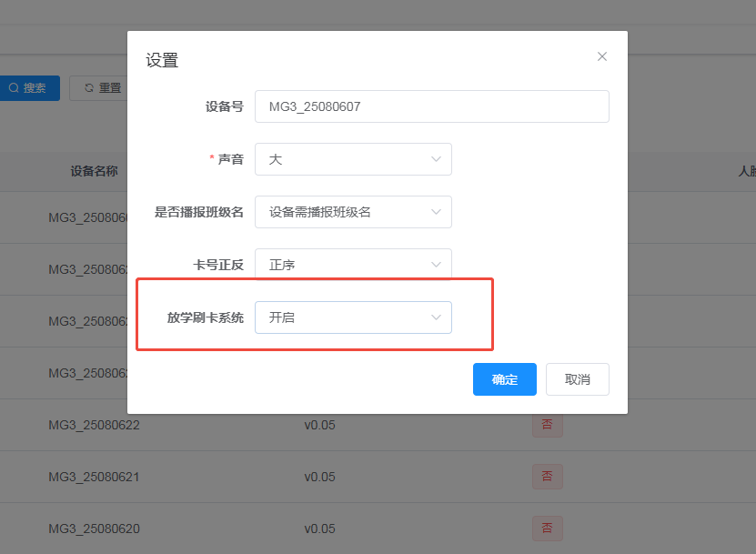Toggle the 否 status badge for MG3_25080622
The height and width of the screenshot is (554, 756).
[x=547, y=424]
